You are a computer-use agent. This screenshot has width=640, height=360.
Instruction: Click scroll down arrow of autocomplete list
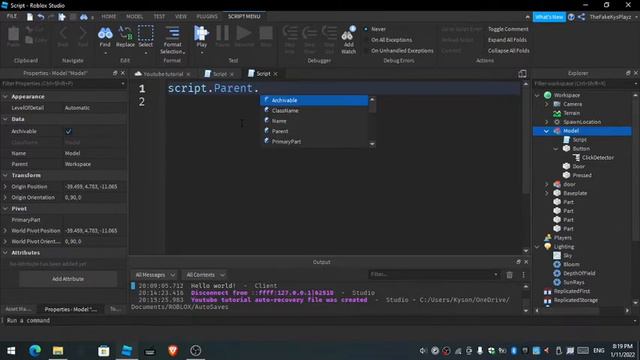pos(372,144)
